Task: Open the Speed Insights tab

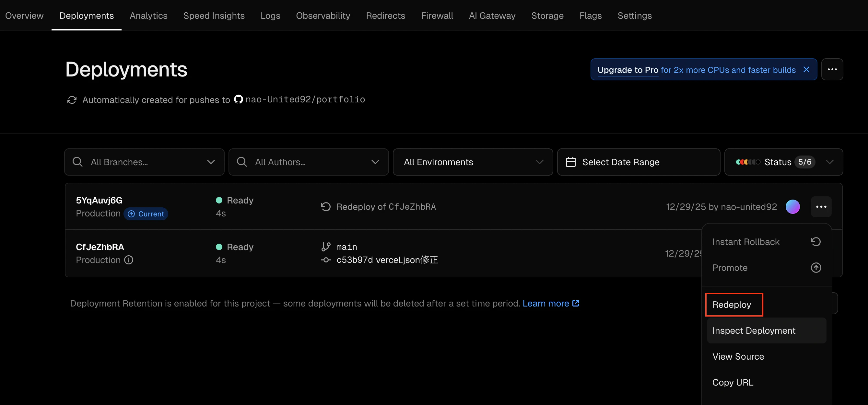Action: point(214,16)
